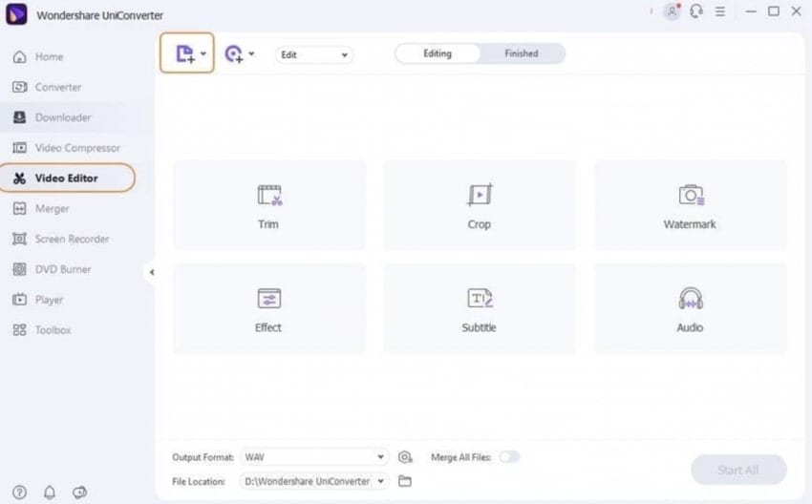
Task: Switch to the Editing tab
Action: pos(438,53)
